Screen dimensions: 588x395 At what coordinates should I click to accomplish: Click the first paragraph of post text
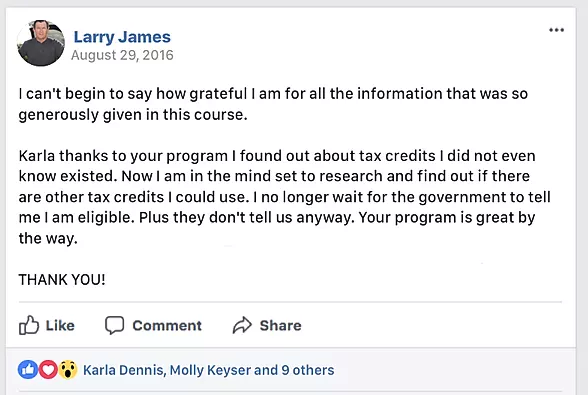[x=273, y=104]
